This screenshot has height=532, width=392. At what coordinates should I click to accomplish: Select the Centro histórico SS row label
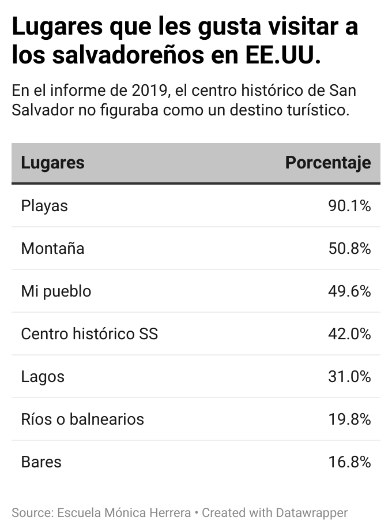(89, 334)
